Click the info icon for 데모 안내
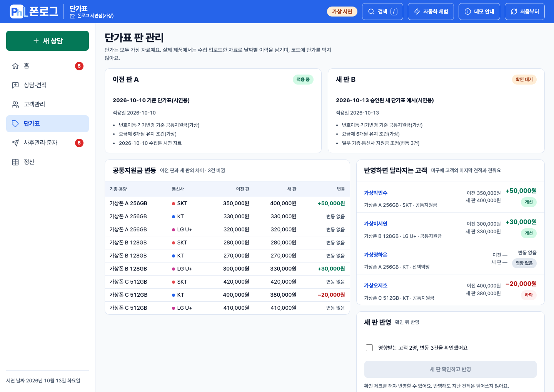The image size is (554, 392). 468,12
